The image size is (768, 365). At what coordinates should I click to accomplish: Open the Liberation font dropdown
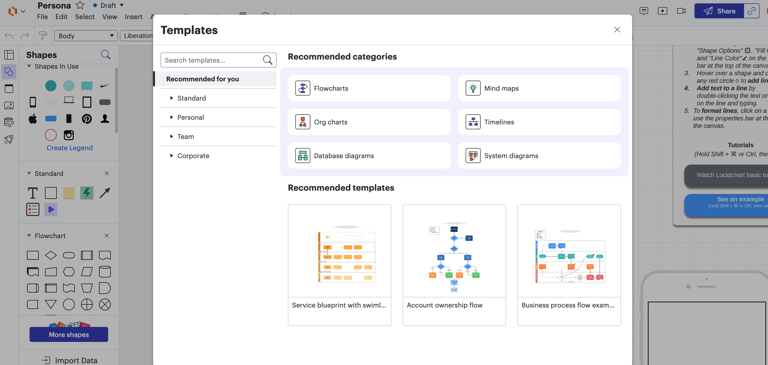137,36
